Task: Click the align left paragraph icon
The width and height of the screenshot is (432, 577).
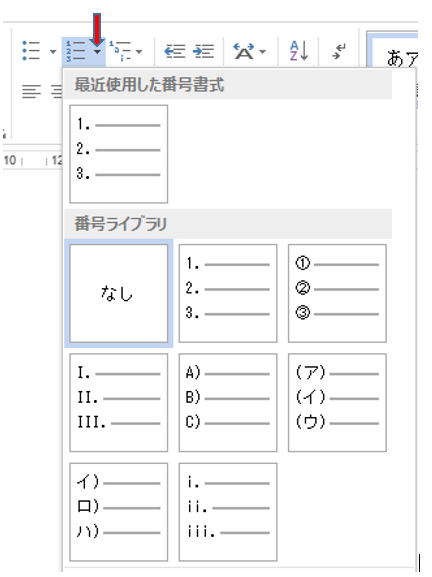Action: click(31, 91)
